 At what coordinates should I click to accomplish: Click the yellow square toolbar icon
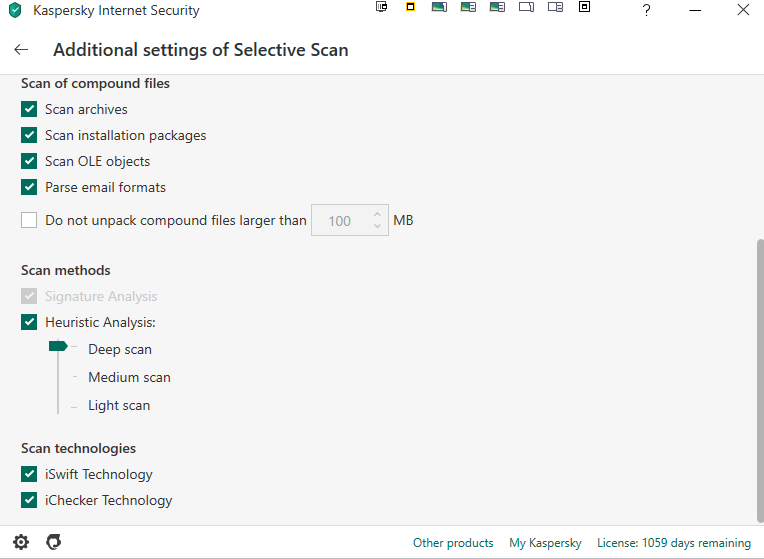click(x=410, y=7)
